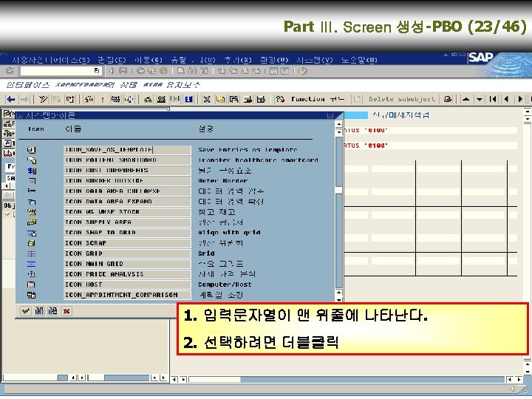
Task: Click the green checkmark Enter icon beside command field
Action: (x=10, y=71)
